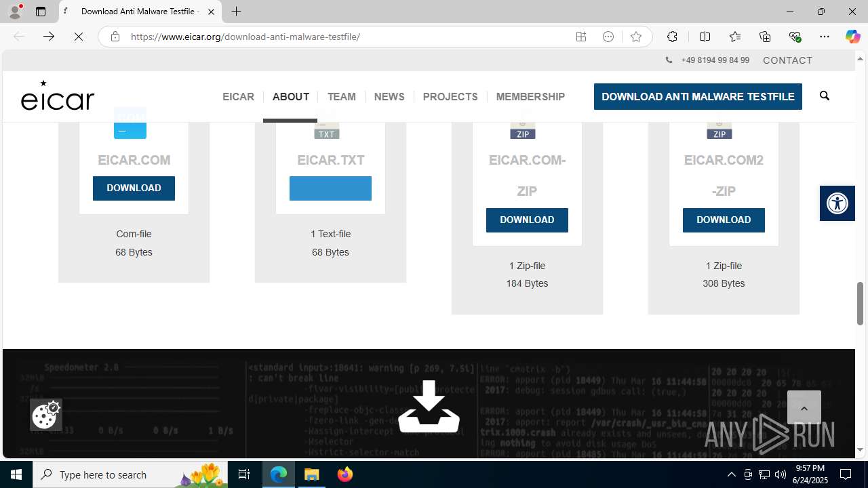Open the Copilot sidebar
Viewport: 868px width, 488px height.
point(852,37)
